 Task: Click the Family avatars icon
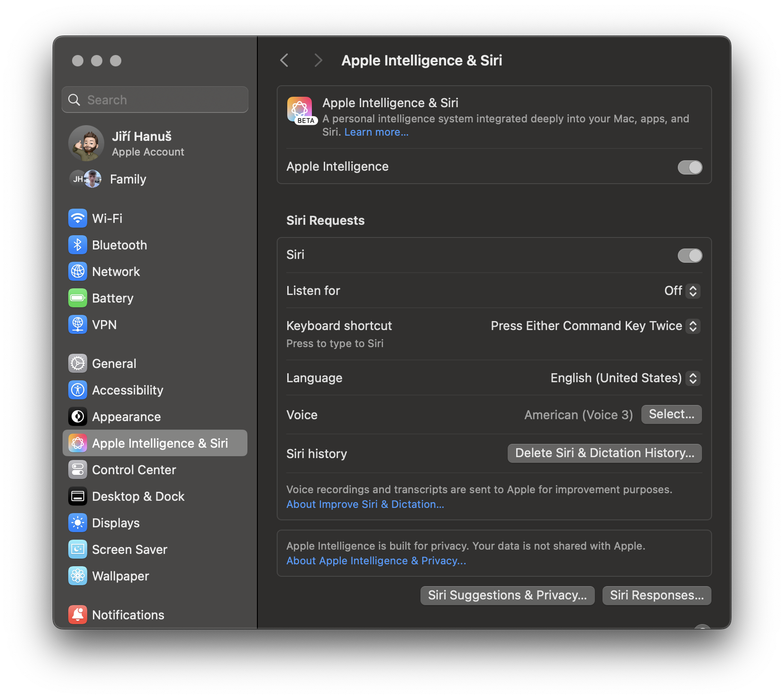point(85,179)
